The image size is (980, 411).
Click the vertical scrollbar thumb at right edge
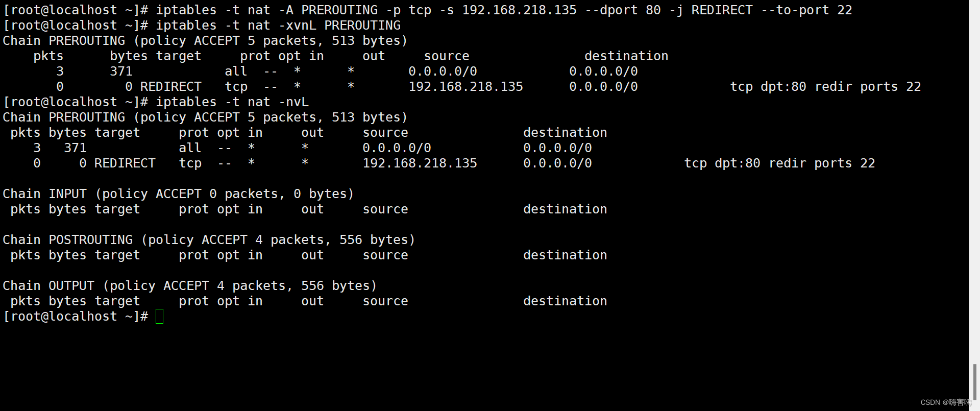(x=974, y=381)
